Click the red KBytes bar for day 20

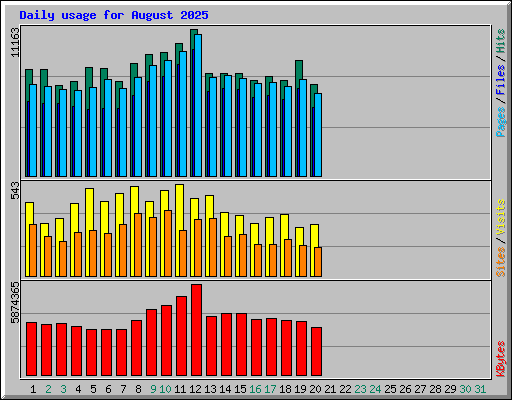click(x=316, y=352)
